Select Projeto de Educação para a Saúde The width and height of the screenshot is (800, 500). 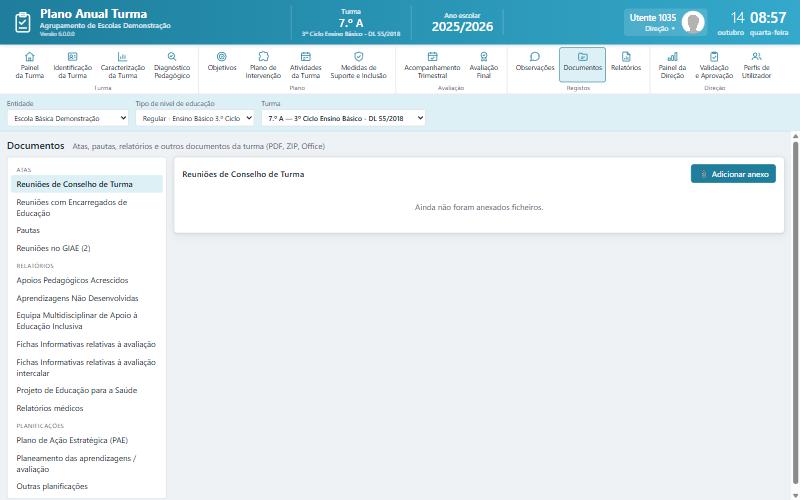tap(87, 390)
